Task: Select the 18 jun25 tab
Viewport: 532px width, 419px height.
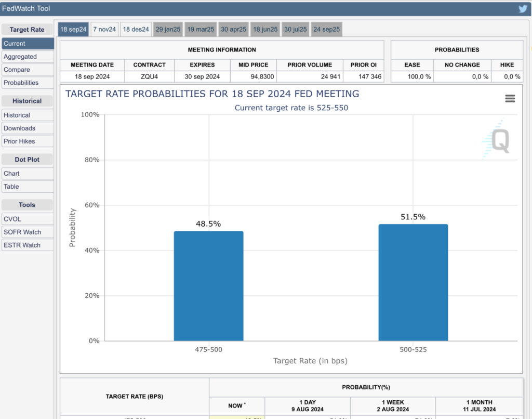Action: pyautogui.click(x=265, y=29)
